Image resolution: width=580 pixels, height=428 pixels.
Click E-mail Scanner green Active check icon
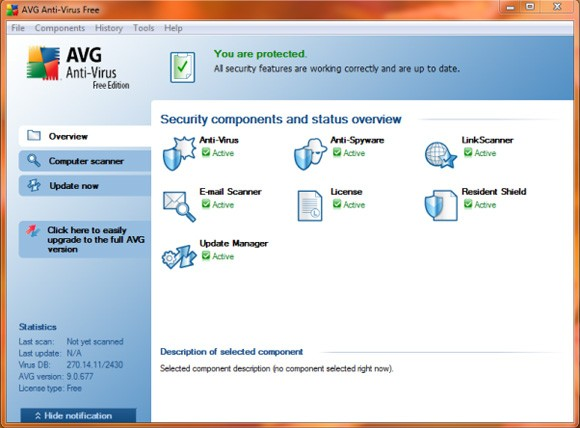[206, 204]
